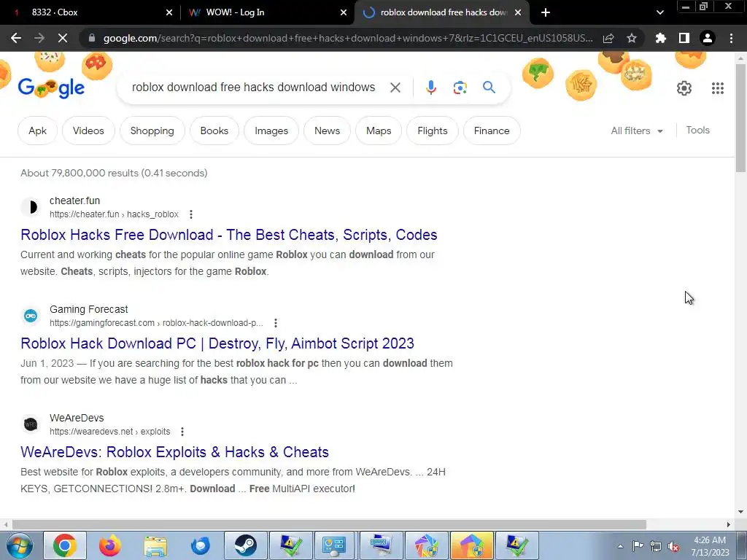The image size is (747, 560).
Task: Filter results by Images
Action: pos(271,131)
